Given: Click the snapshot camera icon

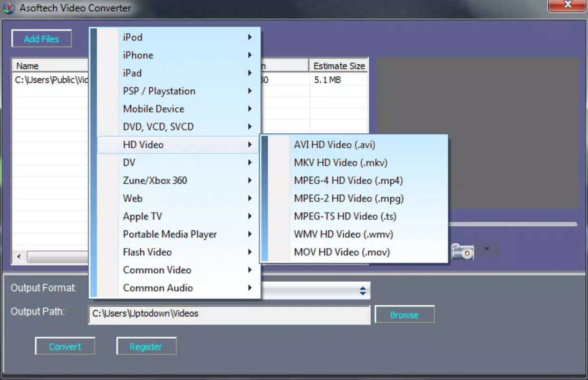Looking at the screenshot, I should tap(463, 251).
